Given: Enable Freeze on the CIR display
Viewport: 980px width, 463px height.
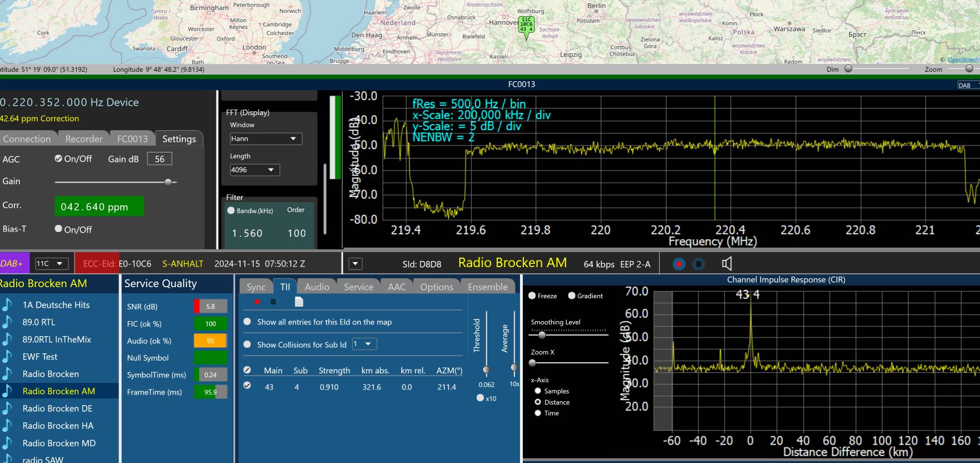Looking at the screenshot, I should pos(532,295).
